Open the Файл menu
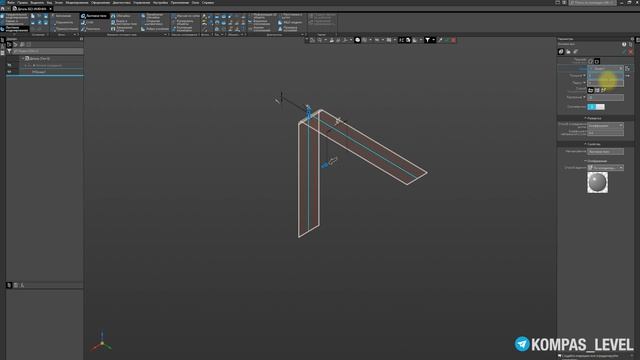Viewport: 640px width, 360px height. click(x=11, y=2)
